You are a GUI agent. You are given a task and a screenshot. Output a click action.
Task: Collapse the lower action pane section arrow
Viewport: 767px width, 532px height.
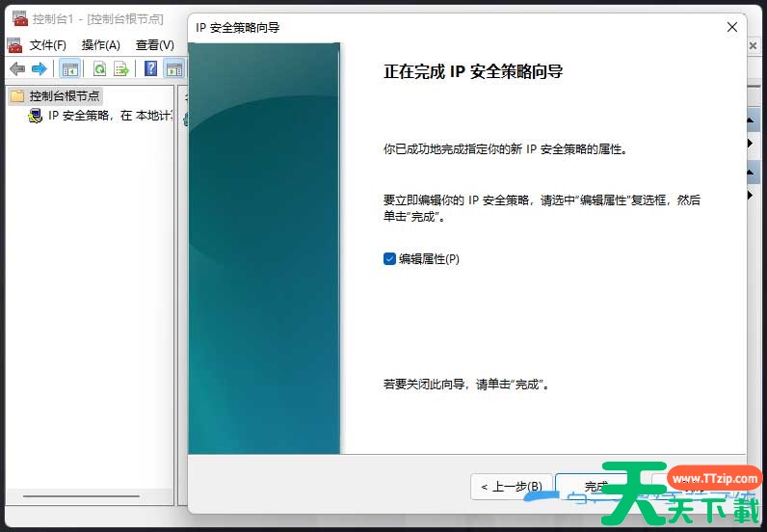coord(751,173)
